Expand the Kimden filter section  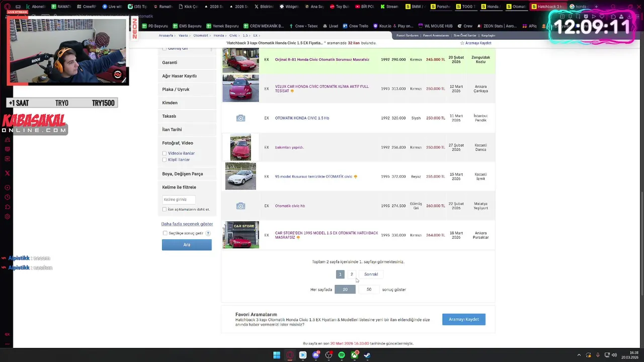click(187, 103)
